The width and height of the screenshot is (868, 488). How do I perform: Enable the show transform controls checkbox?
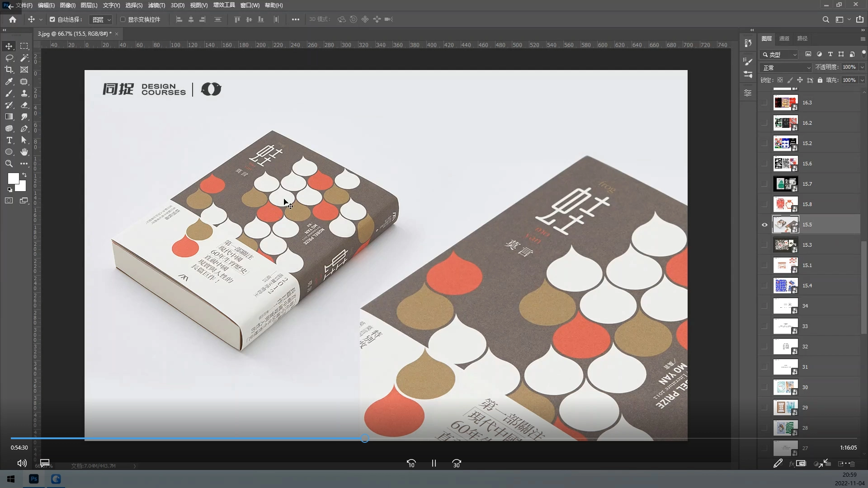(123, 19)
